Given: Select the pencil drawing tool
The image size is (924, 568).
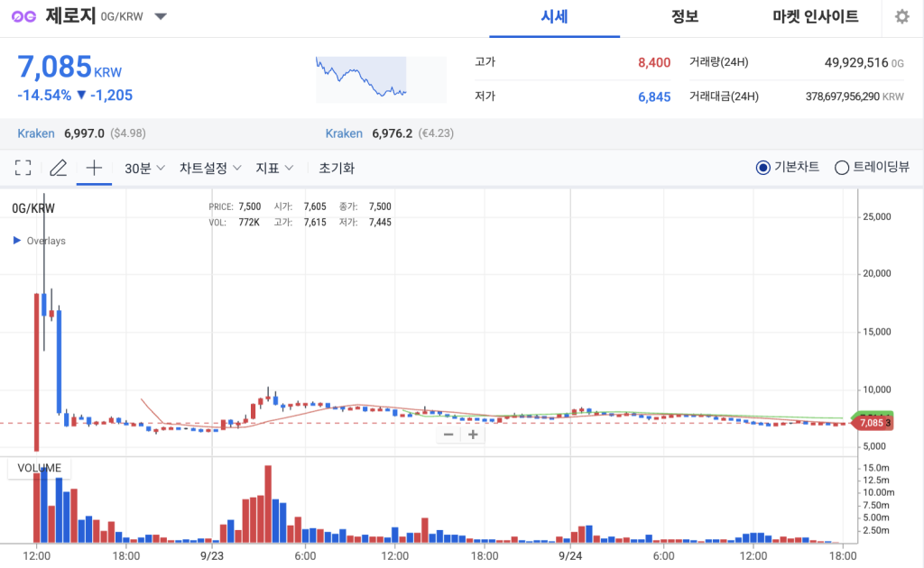Looking at the screenshot, I should 58,167.
